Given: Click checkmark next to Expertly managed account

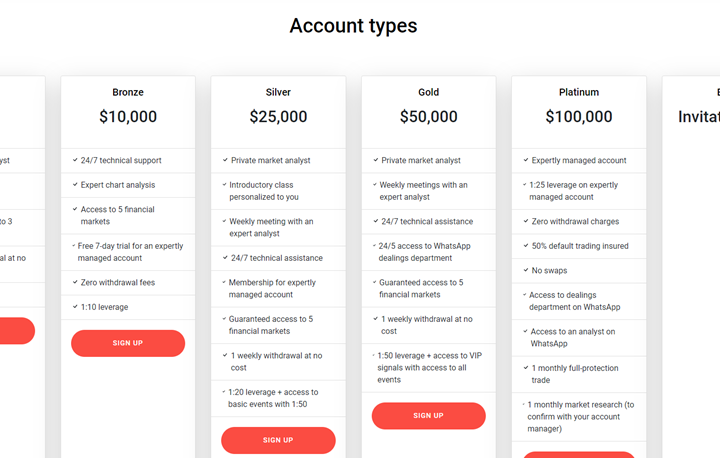Looking at the screenshot, I should [525, 160].
